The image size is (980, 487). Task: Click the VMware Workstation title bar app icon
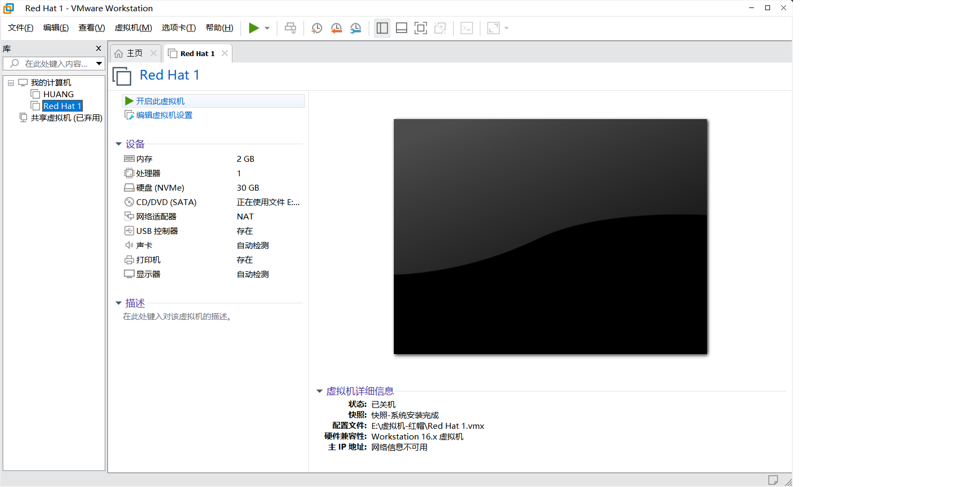[9, 8]
